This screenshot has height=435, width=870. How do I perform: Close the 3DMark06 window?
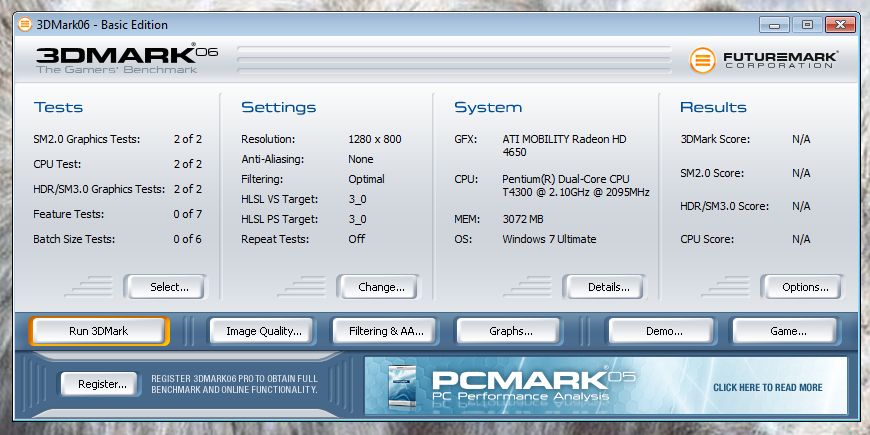pyautogui.click(x=839, y=25)
